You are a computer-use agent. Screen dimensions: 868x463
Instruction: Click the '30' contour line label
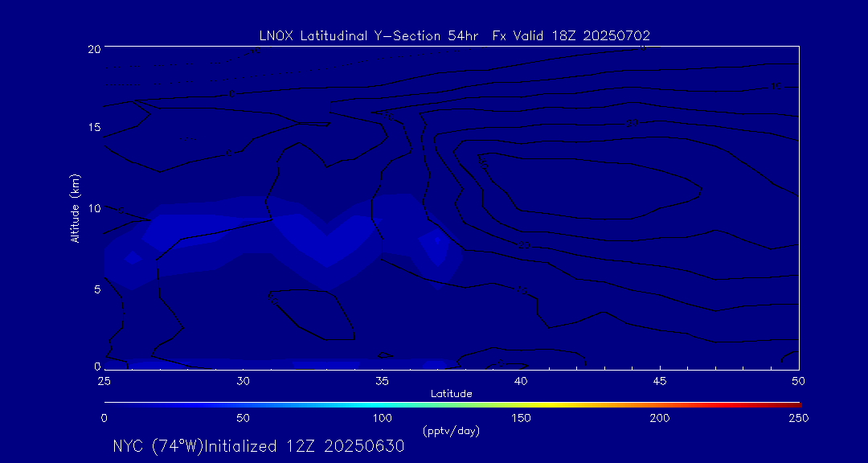click(483, 163)
